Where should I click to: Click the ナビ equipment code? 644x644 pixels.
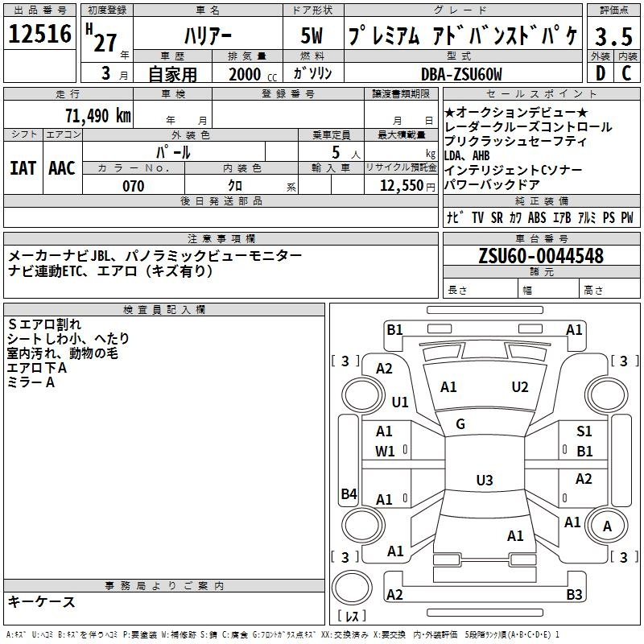click(x=455, y=217)
